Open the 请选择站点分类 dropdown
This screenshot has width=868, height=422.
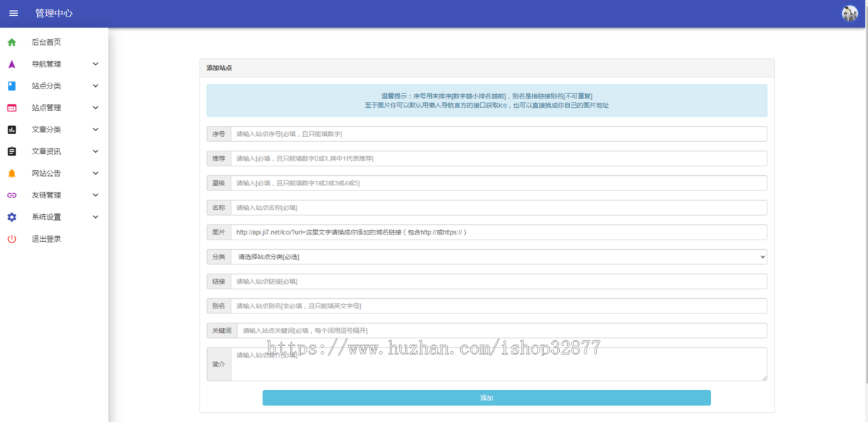point(499,257)
